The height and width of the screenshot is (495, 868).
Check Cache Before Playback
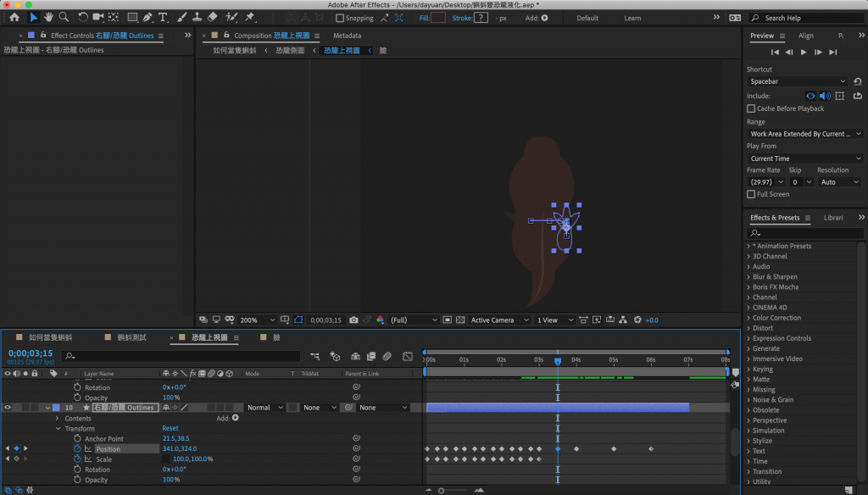751,108
